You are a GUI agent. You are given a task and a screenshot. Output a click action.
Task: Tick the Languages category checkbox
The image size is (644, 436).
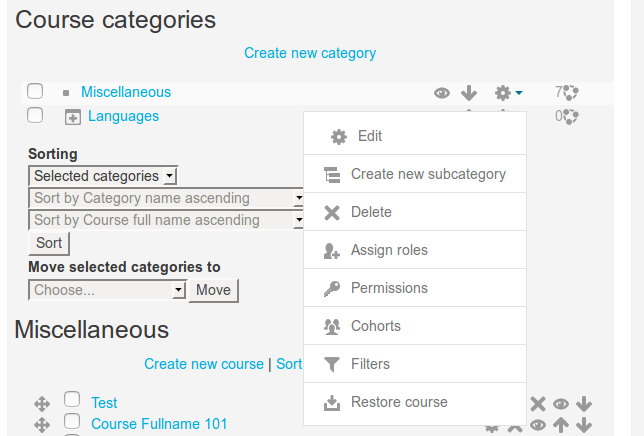pos(35,115)
